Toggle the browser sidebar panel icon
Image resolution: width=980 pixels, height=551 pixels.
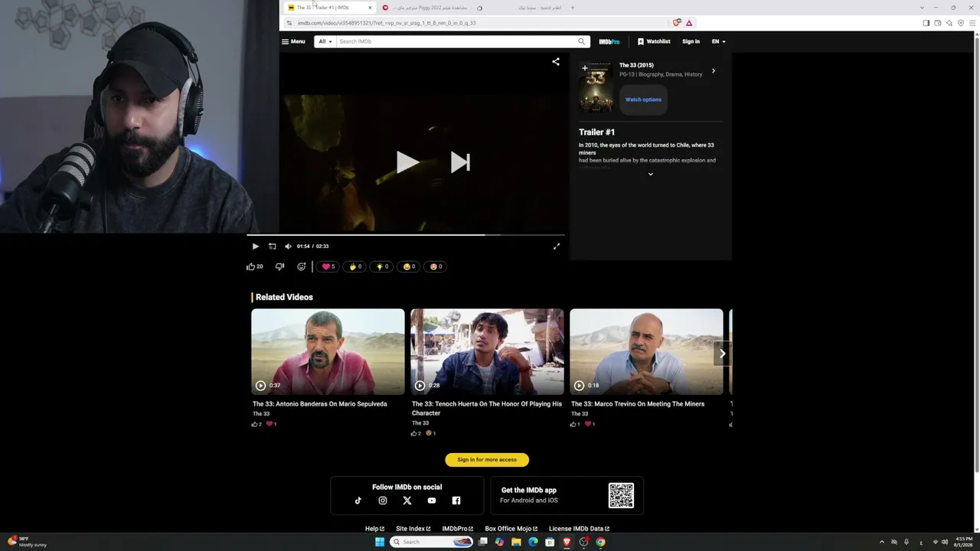926,23
